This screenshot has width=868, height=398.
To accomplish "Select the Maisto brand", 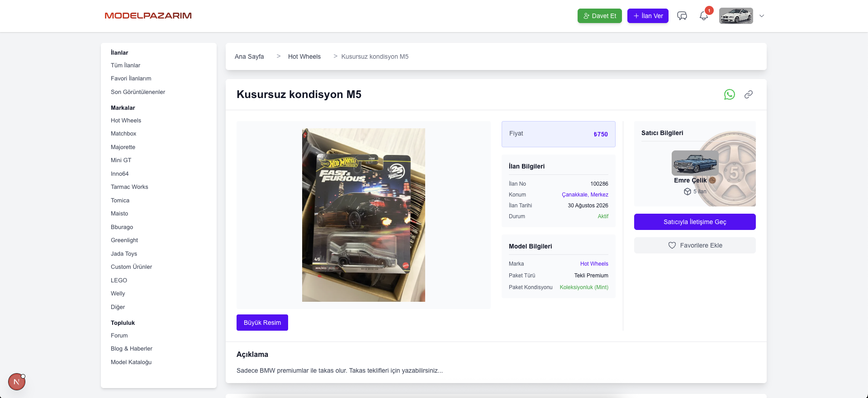I will coord(119,214).
